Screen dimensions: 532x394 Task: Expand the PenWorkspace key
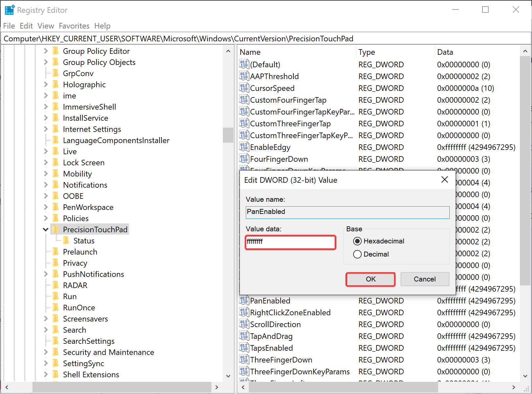click(46, 207)
